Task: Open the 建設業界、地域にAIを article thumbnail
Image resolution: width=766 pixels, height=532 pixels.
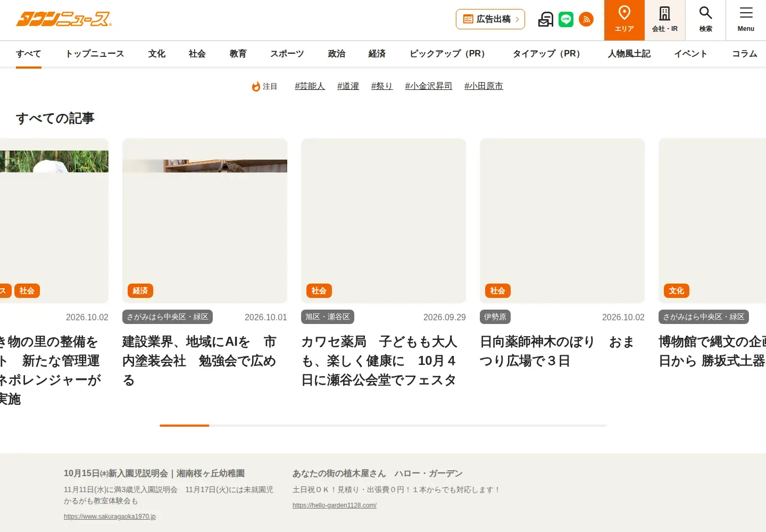Action: 205,221
